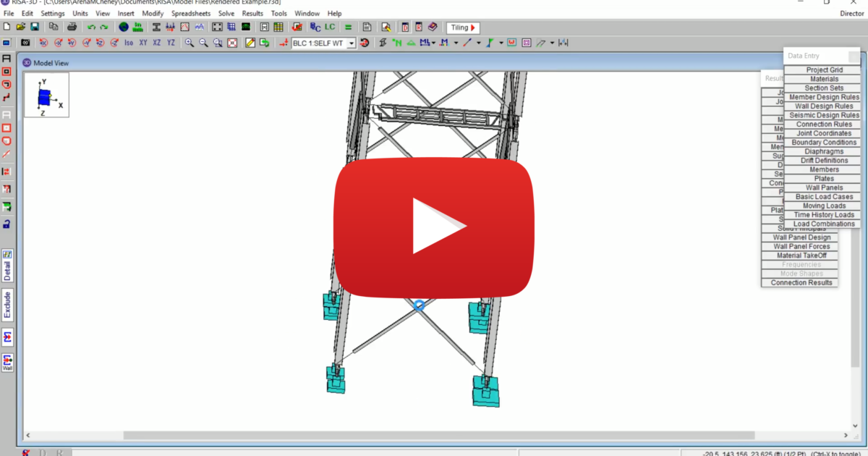This screenshot has height=456, width=868.
Task: Open an existing model file
Action: (x=22, y=27)
